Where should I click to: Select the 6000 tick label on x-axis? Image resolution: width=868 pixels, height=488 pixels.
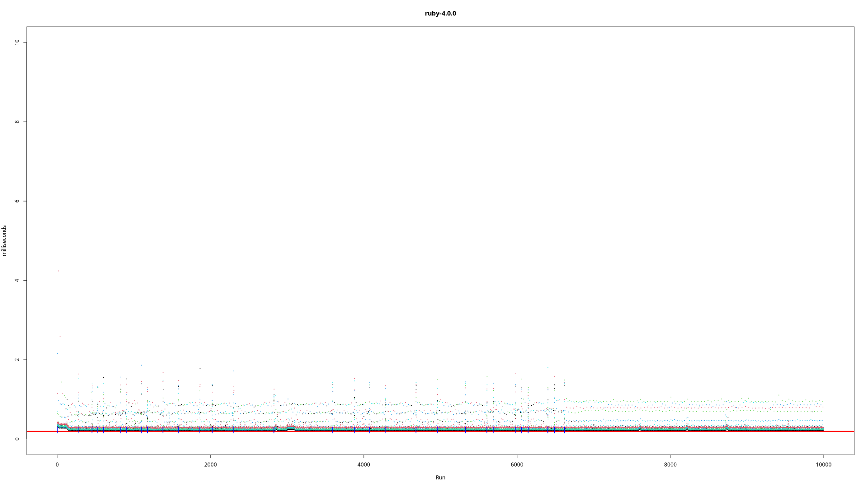[517, 465]
